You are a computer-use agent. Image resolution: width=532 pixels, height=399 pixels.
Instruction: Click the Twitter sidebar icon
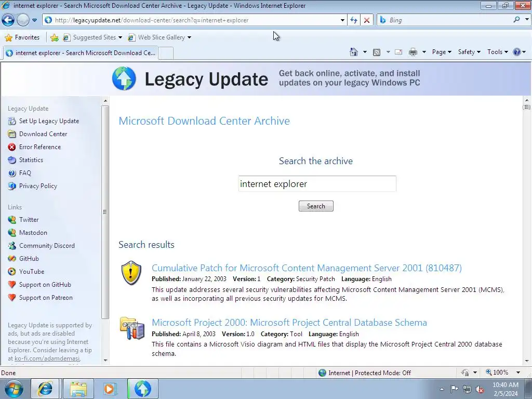tap(12, 220)
